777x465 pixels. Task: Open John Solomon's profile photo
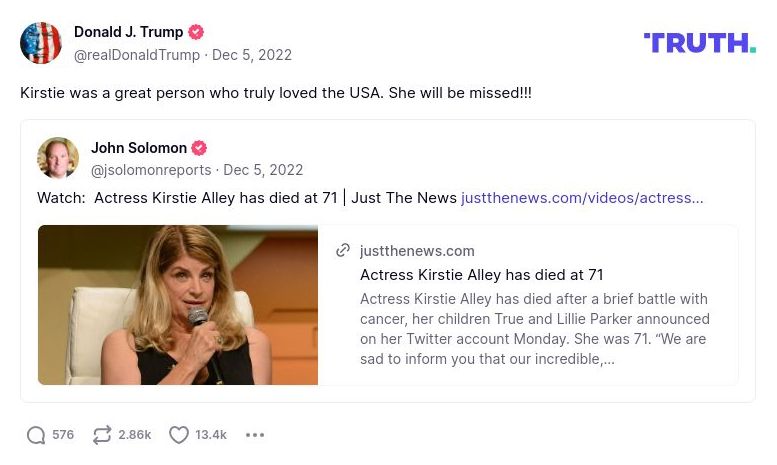(x=58, y=158)
